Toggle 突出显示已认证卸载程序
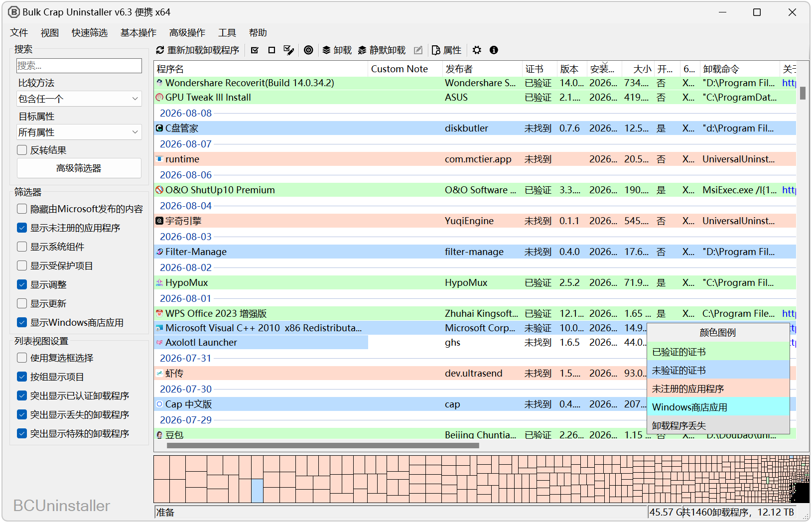Viewport: 812px width, 523px height. tap(22, 395)
